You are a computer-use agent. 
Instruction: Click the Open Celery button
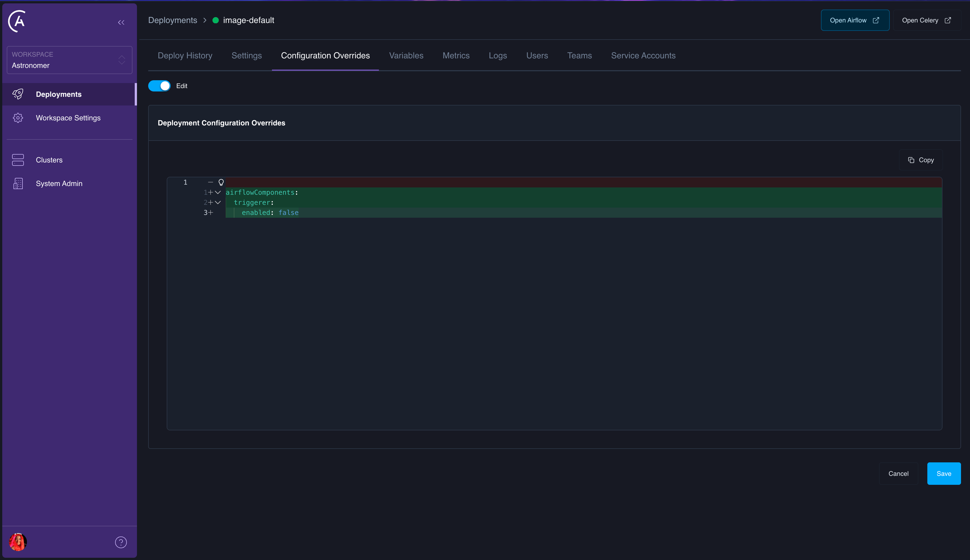[x=927, y=20]
